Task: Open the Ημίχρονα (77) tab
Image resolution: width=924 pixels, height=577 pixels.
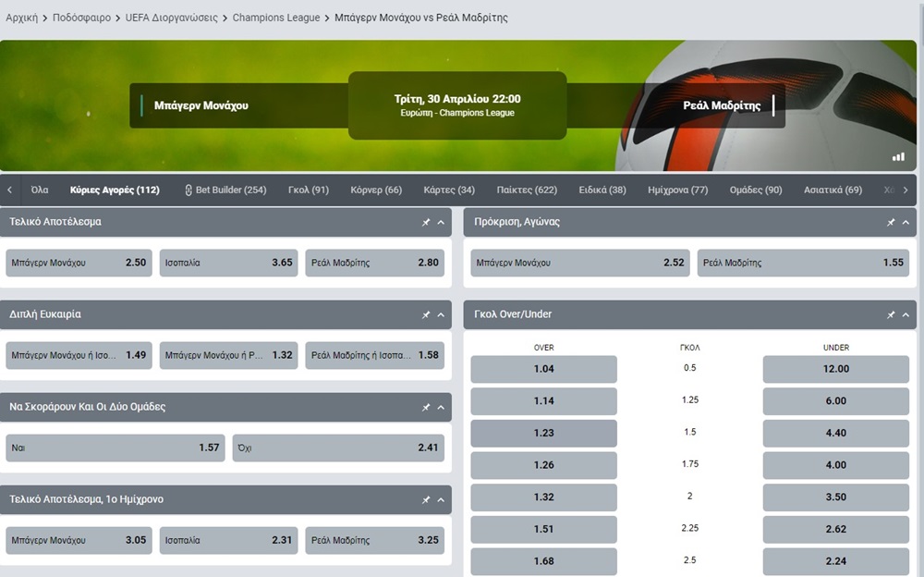Action: 677,190
